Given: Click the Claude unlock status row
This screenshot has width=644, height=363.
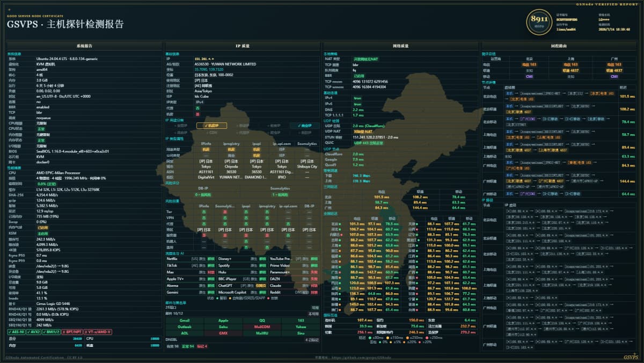Looking at the screenshot, I should pyautogui.click(x=294, y=286).
